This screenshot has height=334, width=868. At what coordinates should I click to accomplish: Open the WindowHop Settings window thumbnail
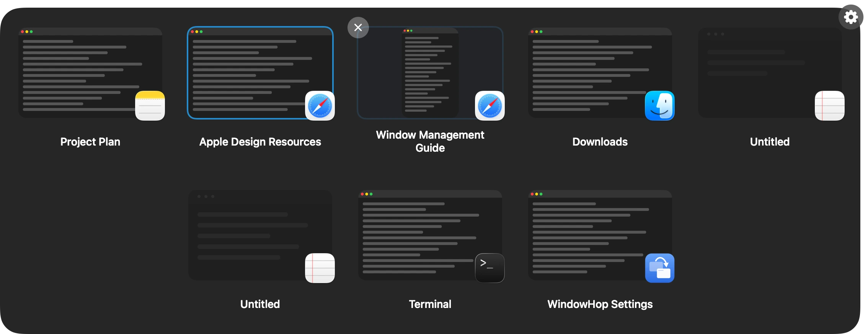[x=600, y=235]
